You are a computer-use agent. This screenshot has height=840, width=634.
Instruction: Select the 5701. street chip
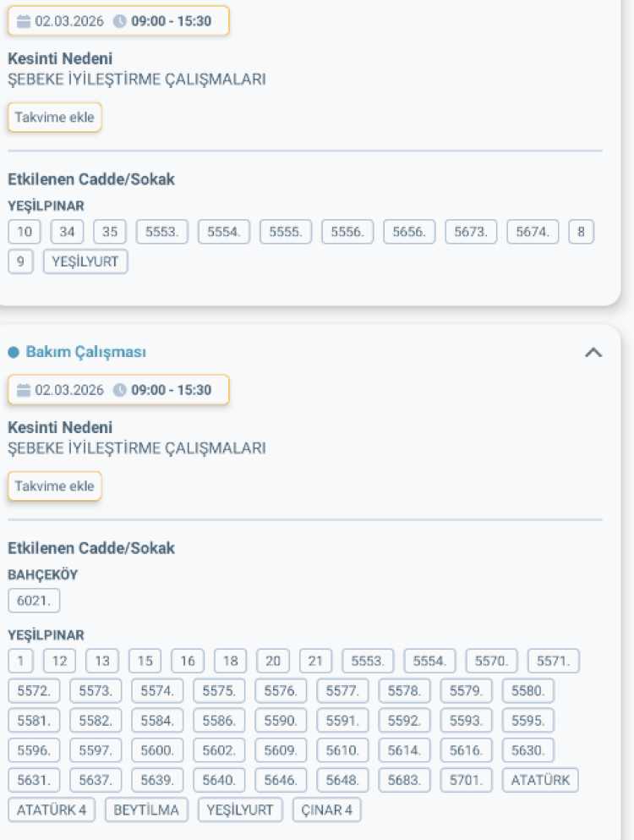[467, 780]
